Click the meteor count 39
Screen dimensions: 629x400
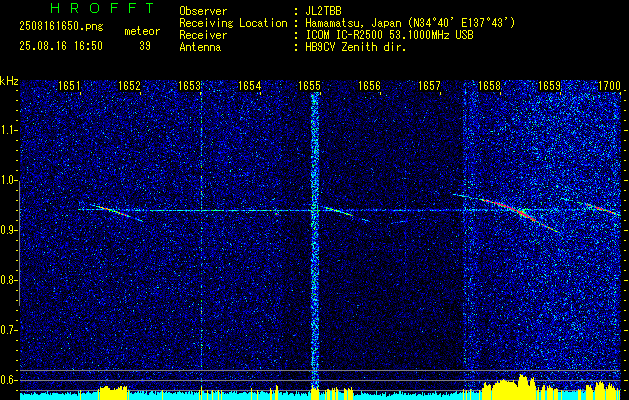[145, 46]
